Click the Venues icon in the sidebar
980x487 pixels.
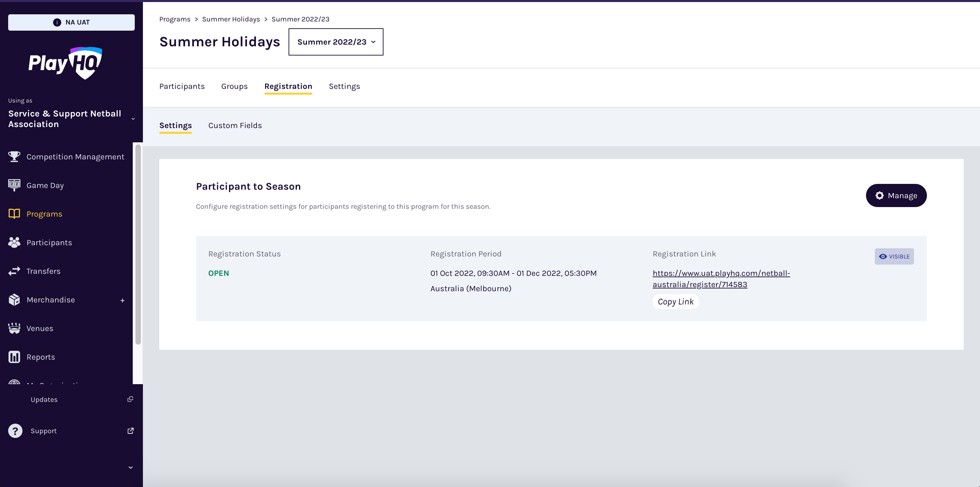click(14, 328)
